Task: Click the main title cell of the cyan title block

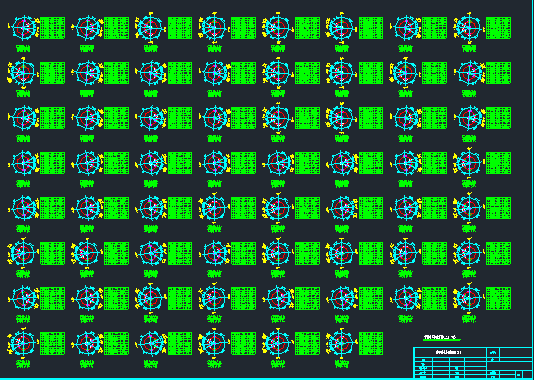Action: click(450, 352)
